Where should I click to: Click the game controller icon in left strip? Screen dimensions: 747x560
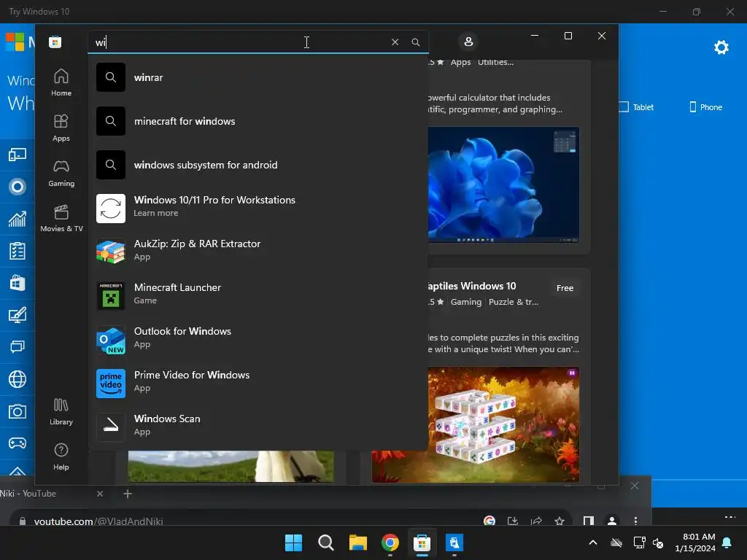[18, 443]
